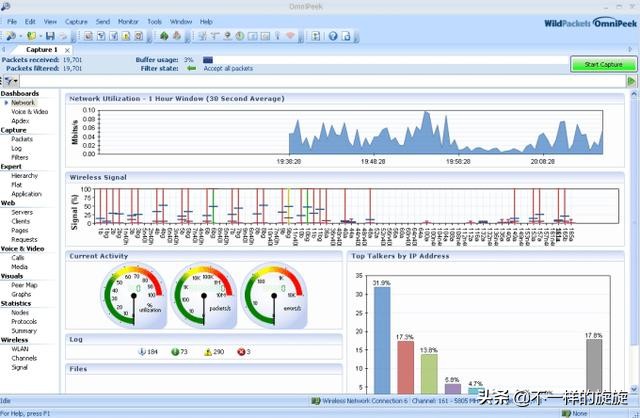Click the document icon right of Help
Viewport: 640px width, 418px height.
(346, 36)
